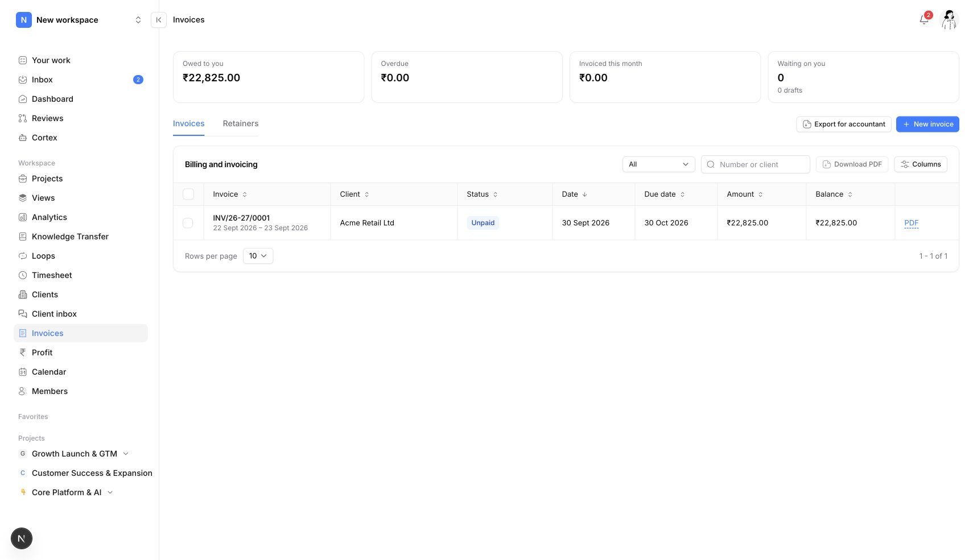Expand the Growth Launch & GTM project
973x560 pixels.
pyautogui.click(x=126, y=454)
